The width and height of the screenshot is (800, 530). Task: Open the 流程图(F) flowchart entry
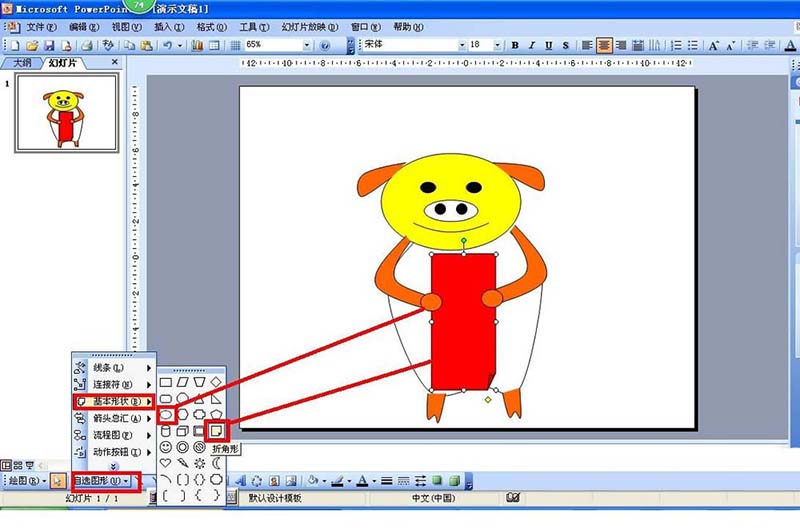point(114,435)
